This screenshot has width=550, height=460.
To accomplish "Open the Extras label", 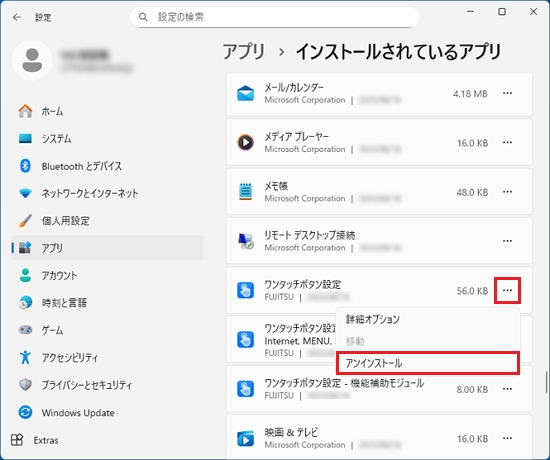I will pos(46,440).
